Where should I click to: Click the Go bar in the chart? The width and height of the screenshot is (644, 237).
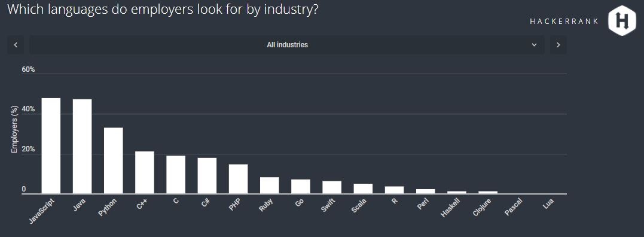301,187
